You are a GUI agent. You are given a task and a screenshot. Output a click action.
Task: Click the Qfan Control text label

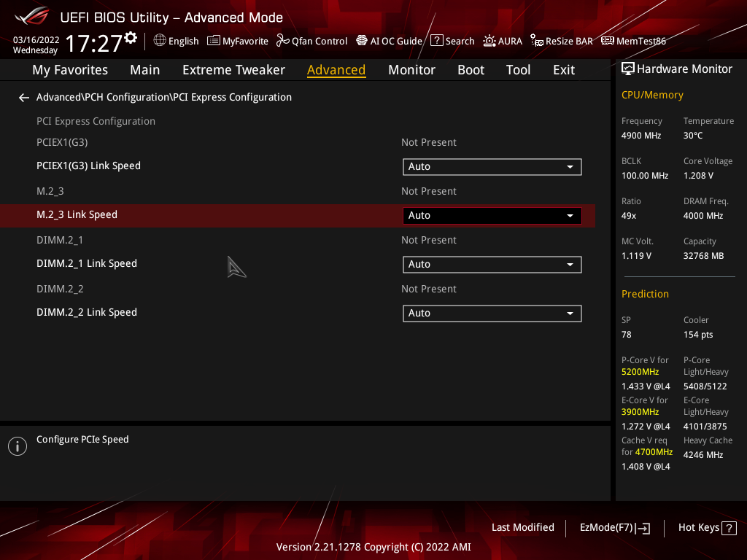pos(320,42)
